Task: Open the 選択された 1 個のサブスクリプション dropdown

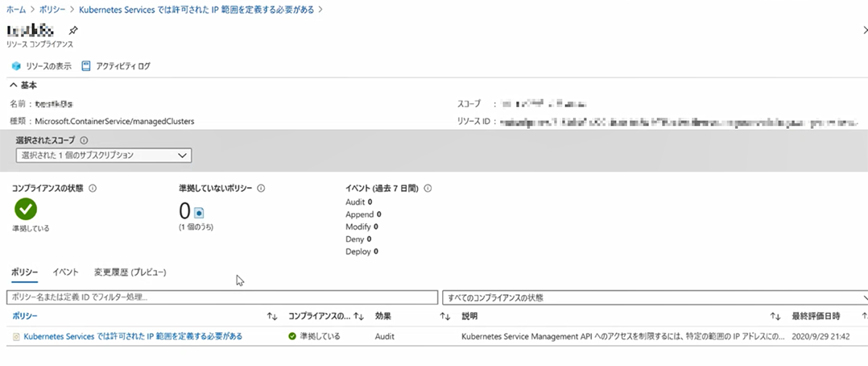Action: (104, 156)
